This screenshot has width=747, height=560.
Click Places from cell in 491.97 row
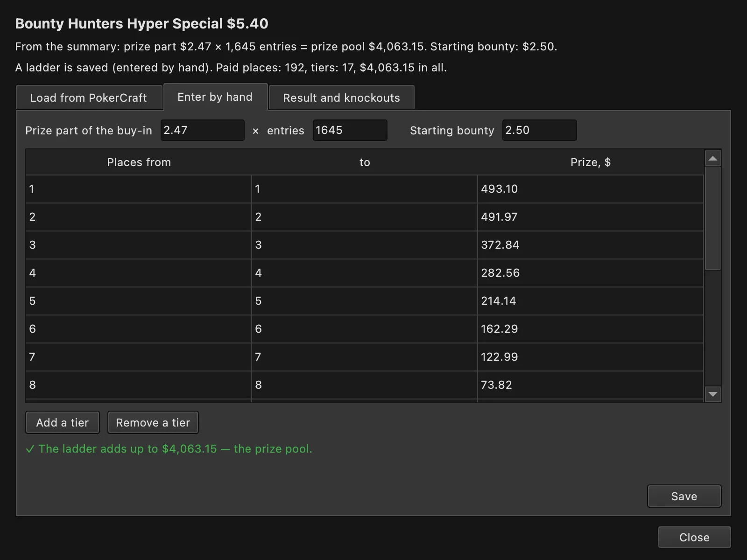[139, 217]
